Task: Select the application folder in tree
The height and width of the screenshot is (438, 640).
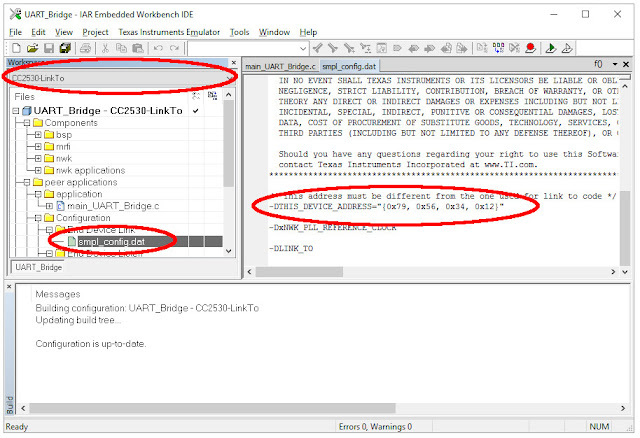Action: [79, 194]
